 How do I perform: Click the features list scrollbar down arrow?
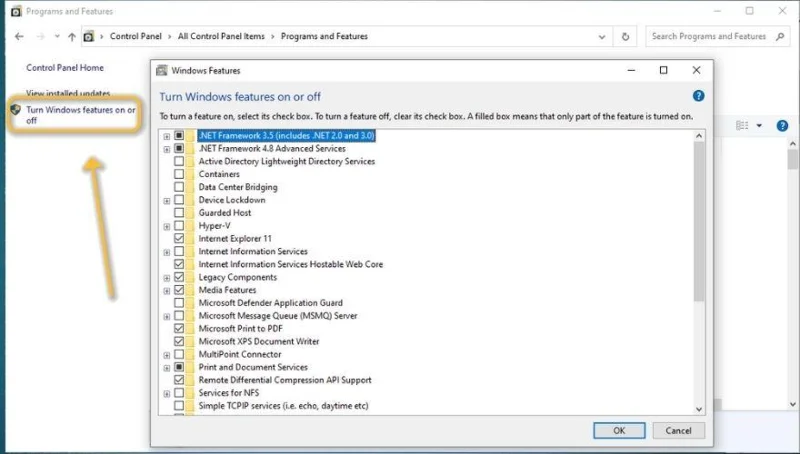tap(699, 409)
